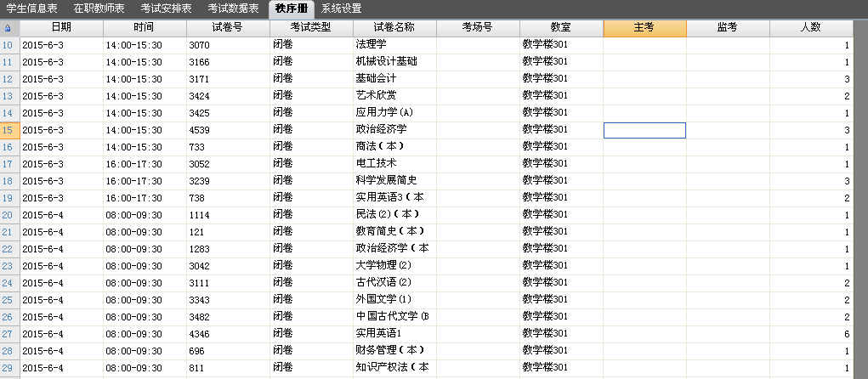Click 法理学 exam name cell
The image size is (868, 379).
[x=394, y=45]
